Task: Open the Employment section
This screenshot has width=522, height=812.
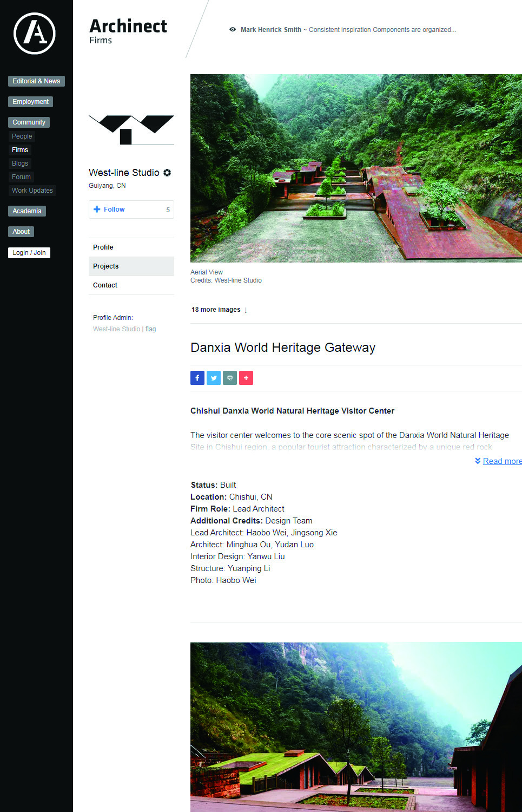Action: point(30,102)
